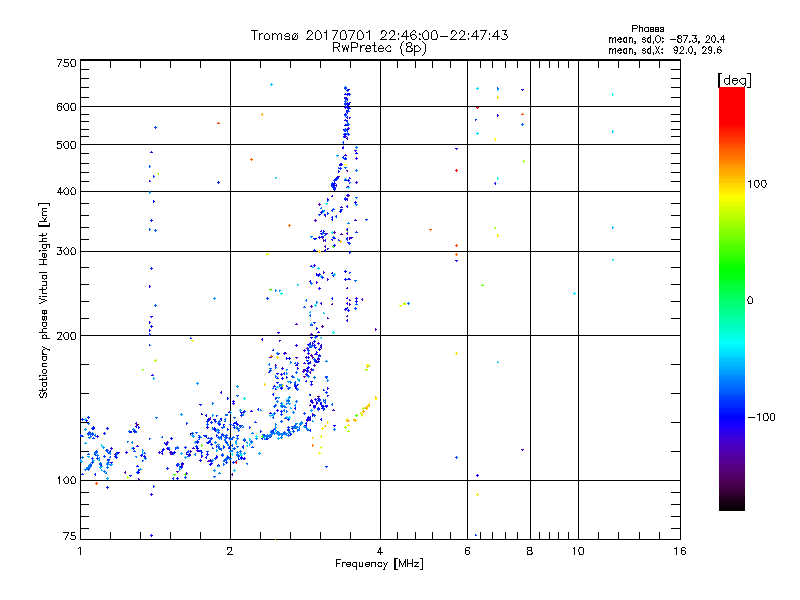Click the '[deg]' colorbar unit label
Screen dimensions: 800x600
(734, 80)
